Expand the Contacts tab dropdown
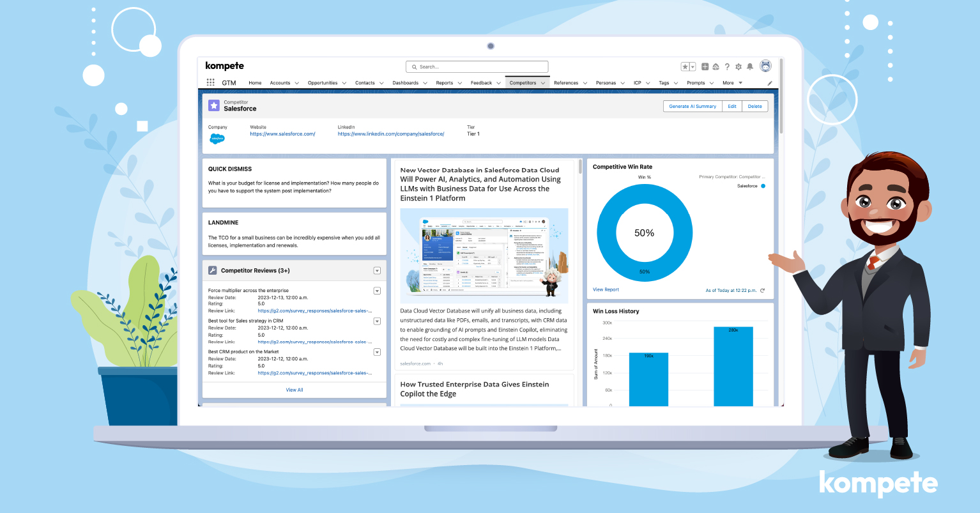The width and height of the screenshot is (980, 513). point(381,83)
